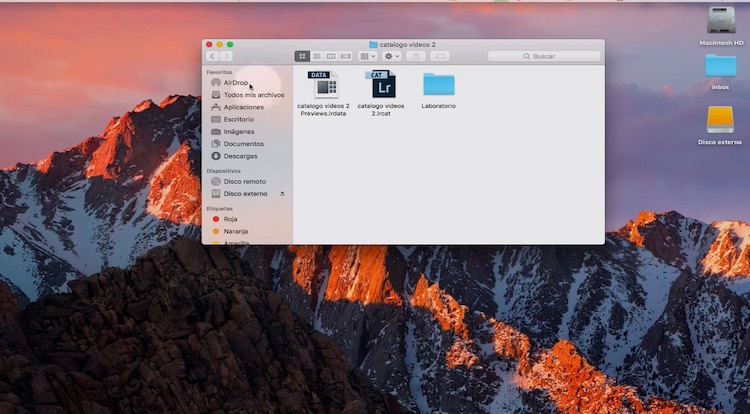The width and height of the screenshot is (750, 414).
Task: Close the Finder window with red button
Action: (209, 44)
